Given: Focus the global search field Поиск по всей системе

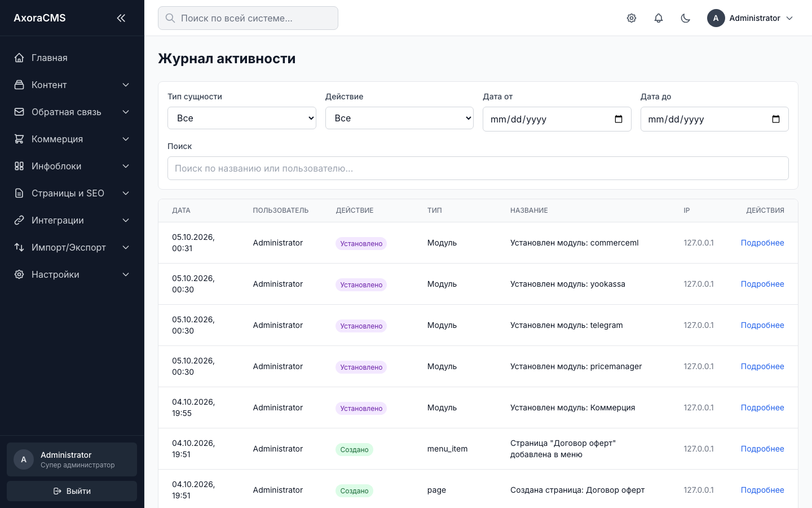Looking at the screenshot, I should 248,18.
